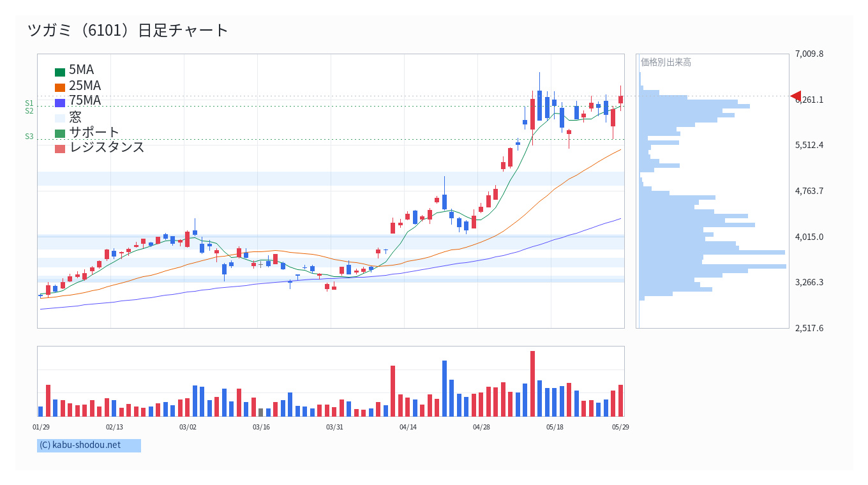Click the 03/02 date axis label
The width and height of the screenshot is (868, 485).
pos(188,427)
